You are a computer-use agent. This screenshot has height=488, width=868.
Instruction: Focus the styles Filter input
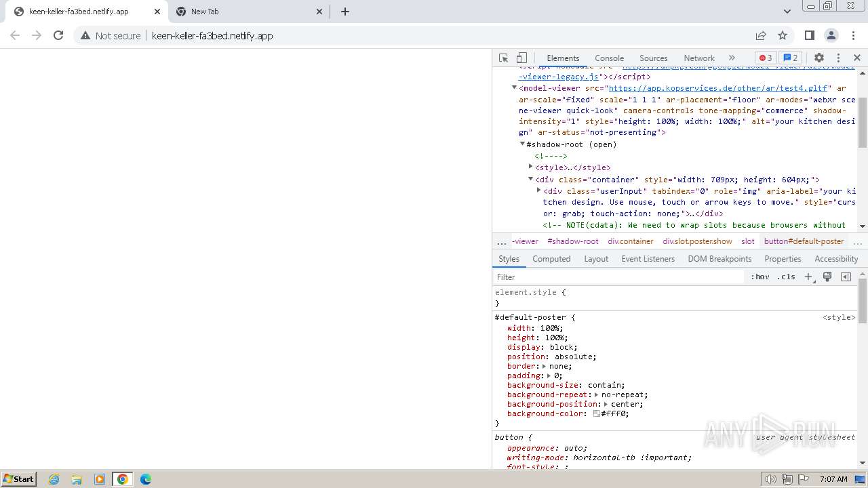[x=619, y=277]
